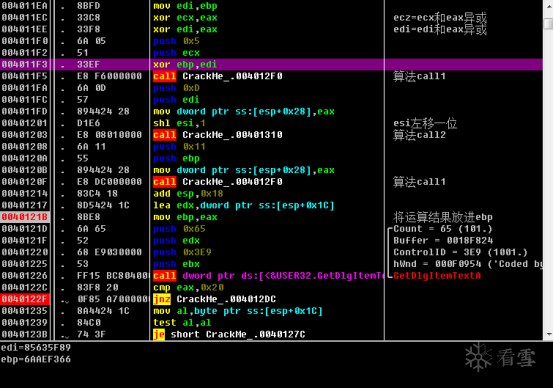This screenshot has height=388, width=554.
Task: Click the 'ControlID = 3E9 (1001.)' argument comment
Action: pos(460,252)
